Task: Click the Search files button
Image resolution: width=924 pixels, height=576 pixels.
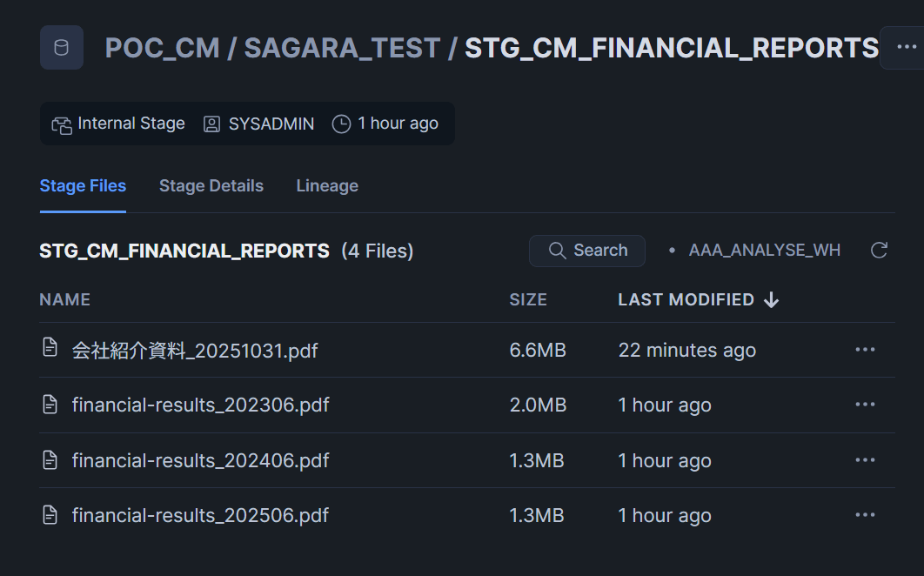Action: [587, 251]
